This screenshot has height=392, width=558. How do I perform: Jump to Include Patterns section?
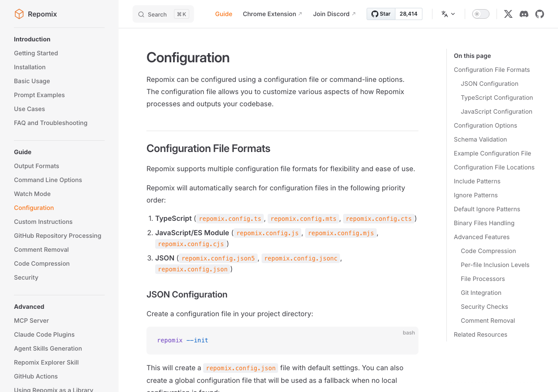477,181
